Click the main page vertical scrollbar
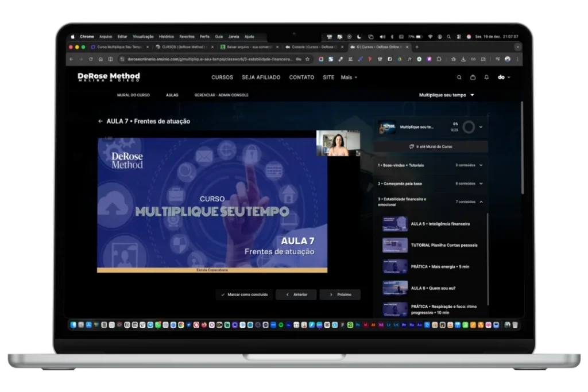The height and width of the screenshot is (392, 588). pos(522,148)
